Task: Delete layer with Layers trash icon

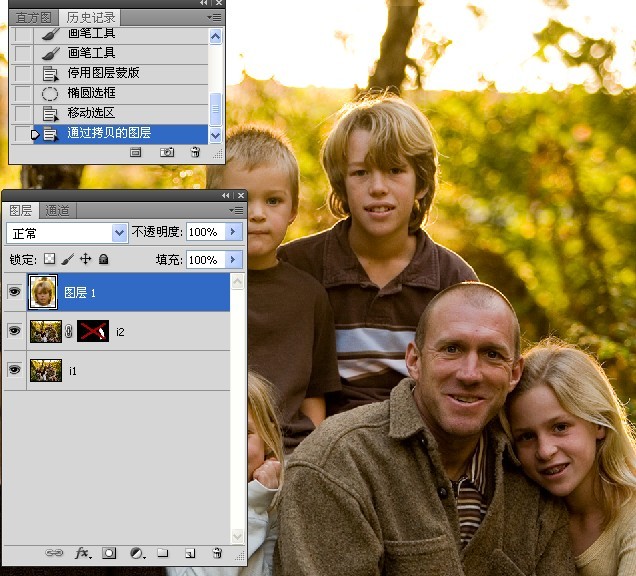Action: click(x=217, y=552)
